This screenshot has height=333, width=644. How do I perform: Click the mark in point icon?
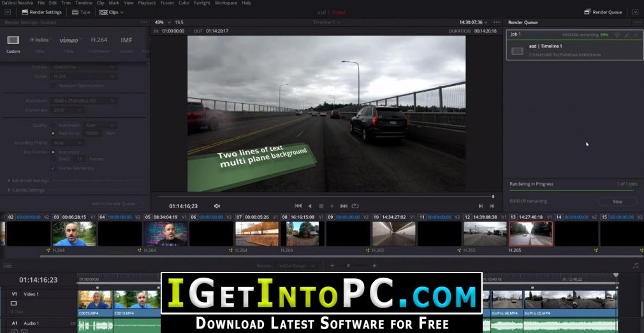coord(481,206)
